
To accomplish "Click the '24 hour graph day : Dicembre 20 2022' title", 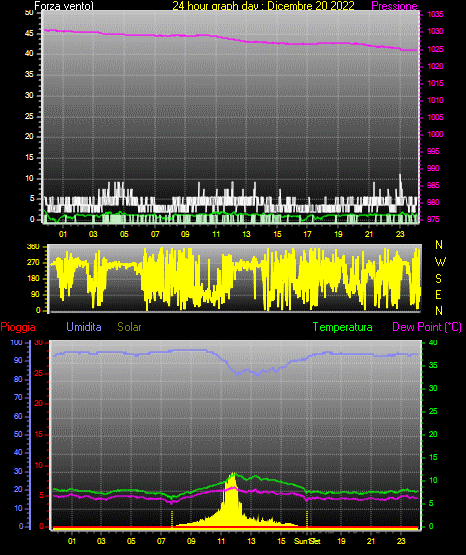I will [263, 6].
